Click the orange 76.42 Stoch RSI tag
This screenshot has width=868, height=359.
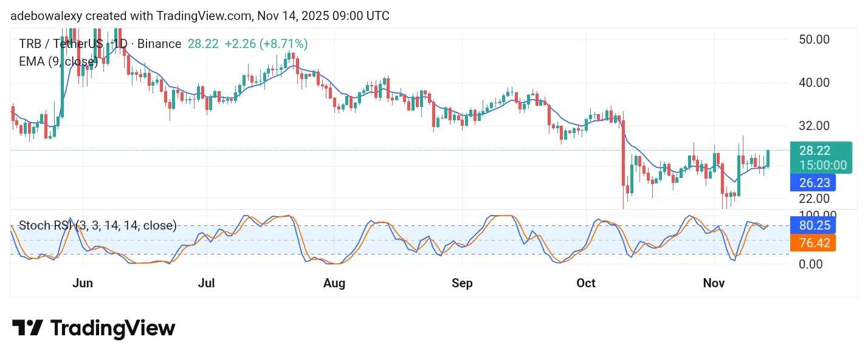pos(812,243)
